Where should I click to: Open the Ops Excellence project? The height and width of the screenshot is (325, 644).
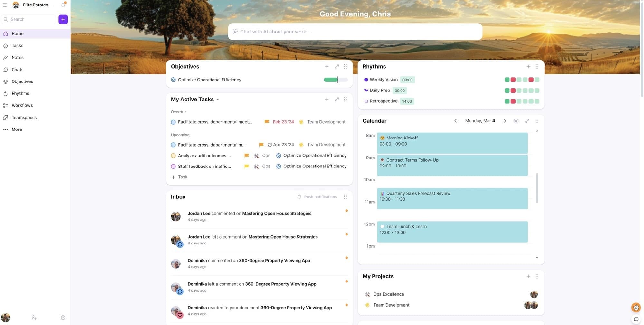(388, 294)
